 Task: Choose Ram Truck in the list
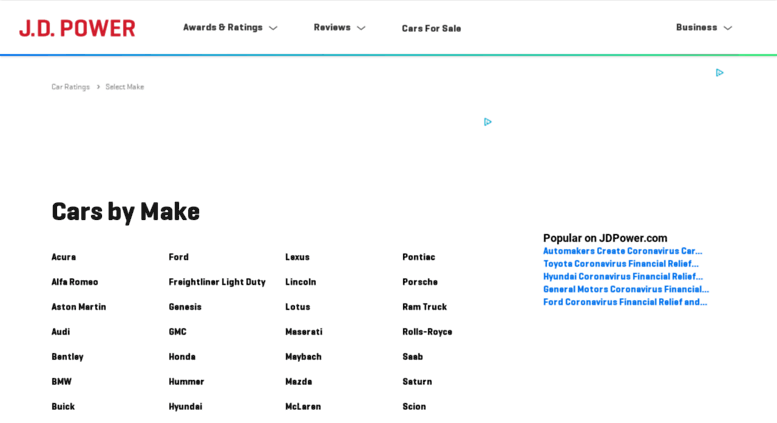(x=425, y=307)
